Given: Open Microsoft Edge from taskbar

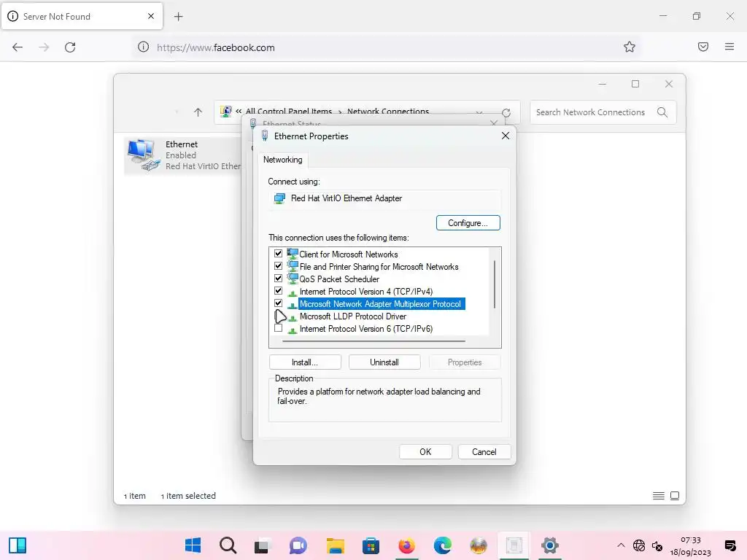Looking at the screenshot, I should coord(443,545).
